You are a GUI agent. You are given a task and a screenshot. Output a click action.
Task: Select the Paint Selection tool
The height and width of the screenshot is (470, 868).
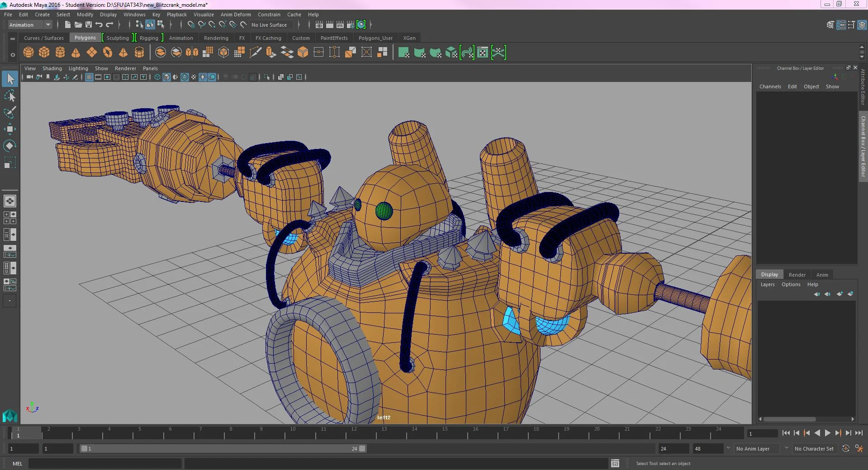click(10, 112)
